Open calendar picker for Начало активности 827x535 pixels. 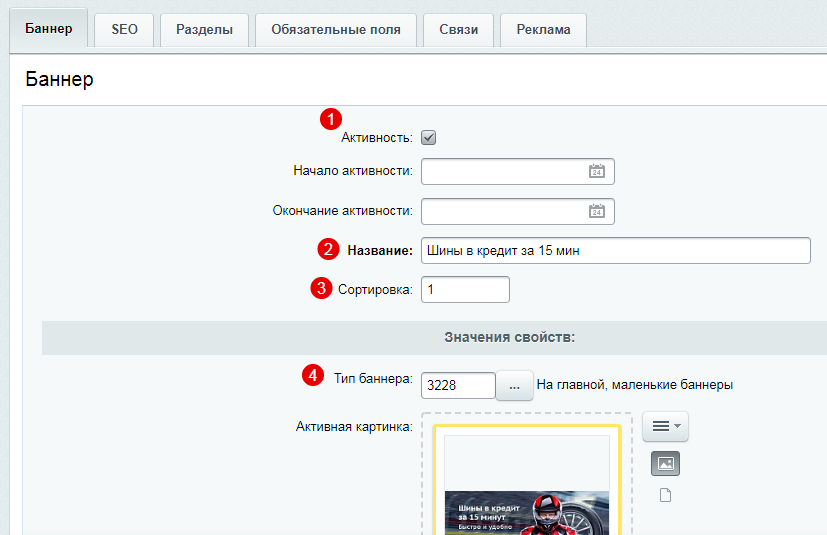pos(597,171)
